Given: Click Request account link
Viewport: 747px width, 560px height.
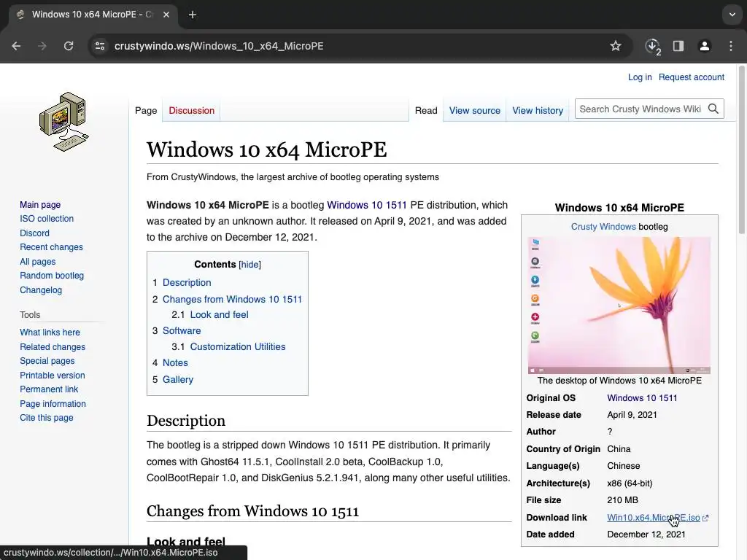Looking at the screenshot, I should point(692,77).
